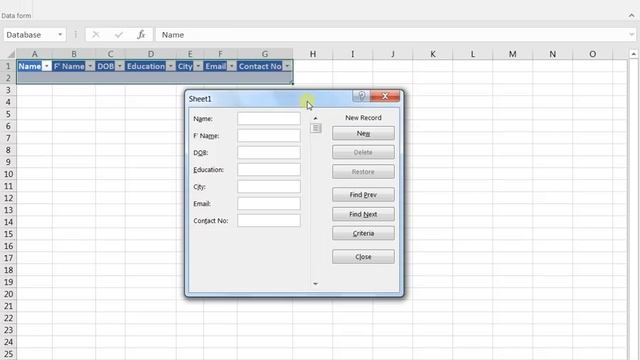The image size is (640, 360).
Task: Open the Name column filter dropdown
Action: [47, 66]
